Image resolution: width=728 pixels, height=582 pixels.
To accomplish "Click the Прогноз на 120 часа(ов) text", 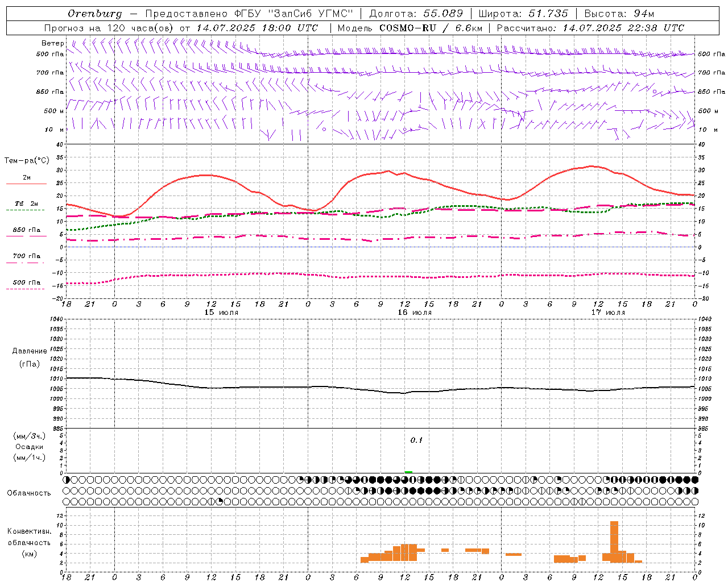I will (x=109, y=28).
